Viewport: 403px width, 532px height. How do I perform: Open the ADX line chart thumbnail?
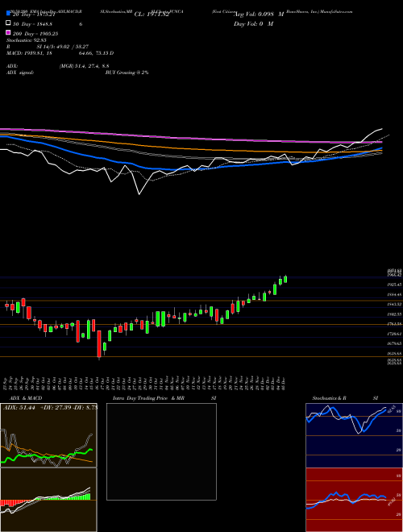pos(48,435)
